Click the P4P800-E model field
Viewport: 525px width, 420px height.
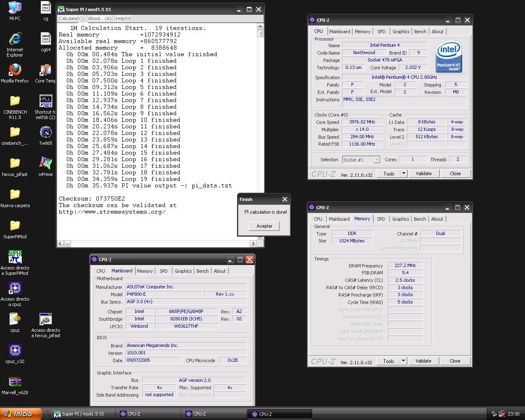pos(164,294)
